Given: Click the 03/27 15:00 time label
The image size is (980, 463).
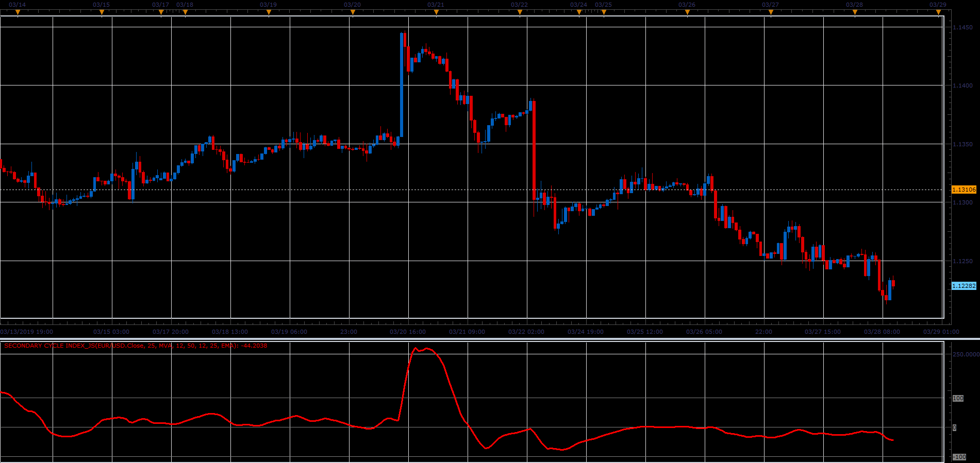Looking at the screenshot, I should [823, 332].
